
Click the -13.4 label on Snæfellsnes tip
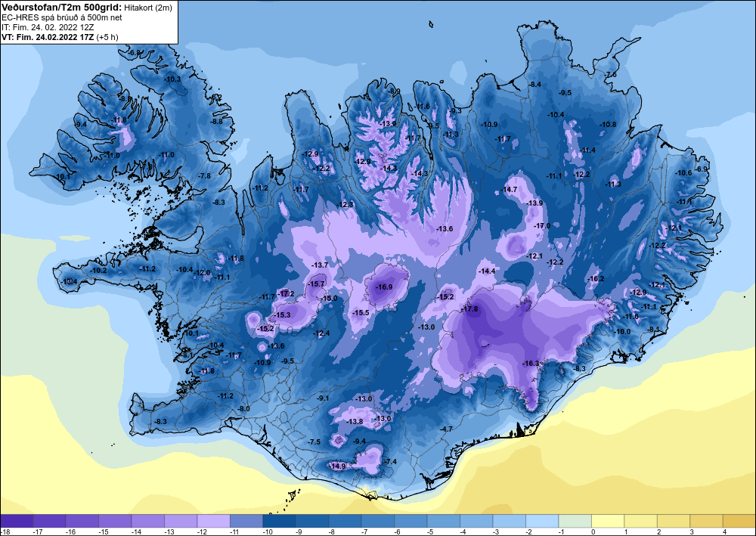(69, 281)
